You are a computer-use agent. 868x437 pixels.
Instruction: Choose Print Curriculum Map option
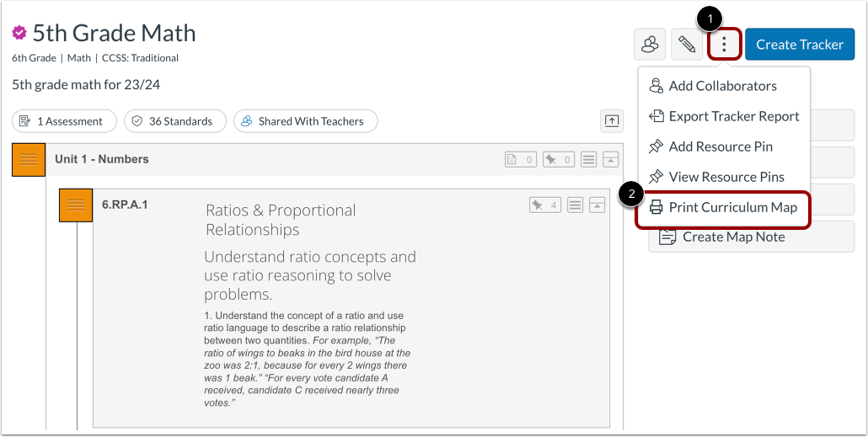724,207
